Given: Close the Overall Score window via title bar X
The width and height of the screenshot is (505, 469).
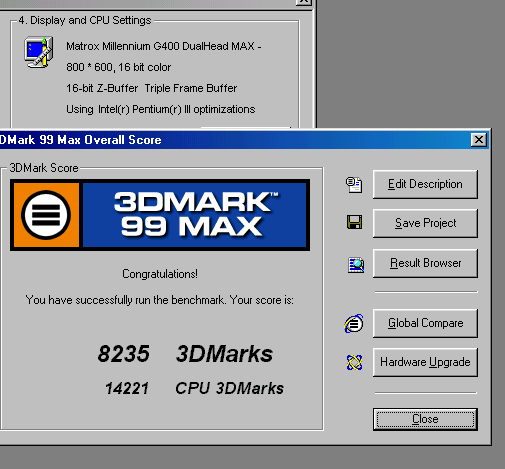Looking at the screenshot, I should tap(479, 139).
